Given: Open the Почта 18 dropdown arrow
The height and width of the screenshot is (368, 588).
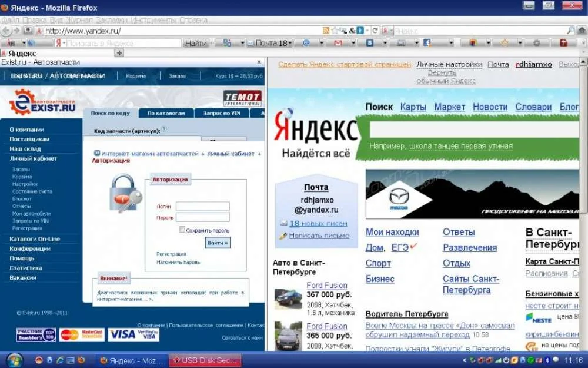Looking at the screenshot, I should [x=290, y=43].
